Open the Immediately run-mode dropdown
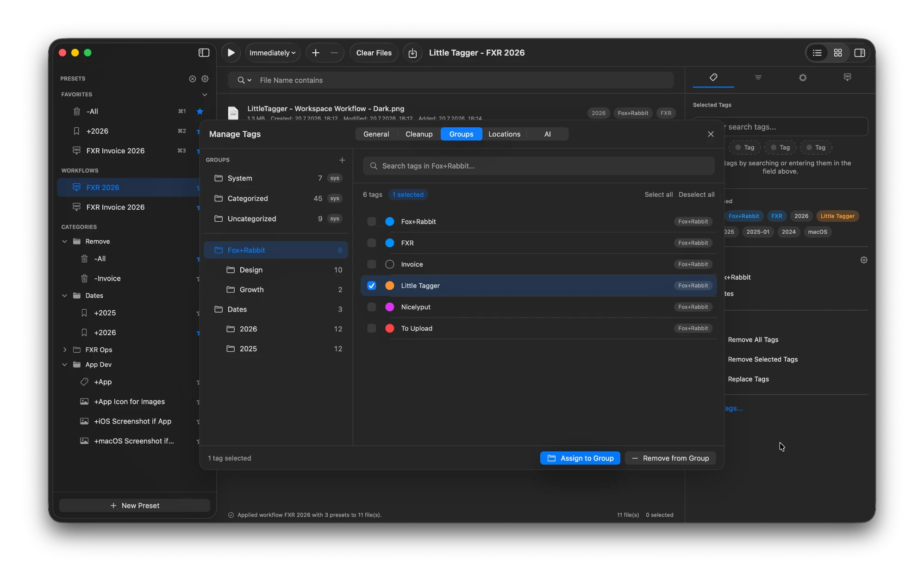The height and width of the screenshot is (581, 924). pos(272,53)
